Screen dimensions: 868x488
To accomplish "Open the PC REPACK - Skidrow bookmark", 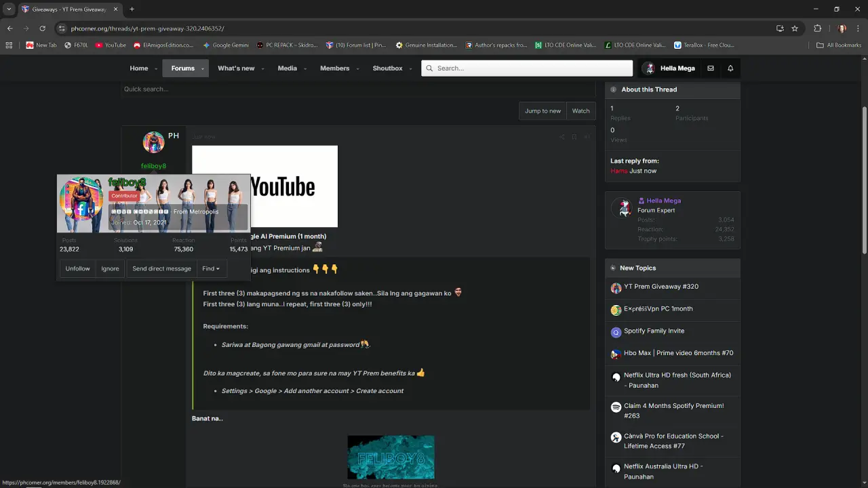I will pyautogui.click(x=287, y=45).
